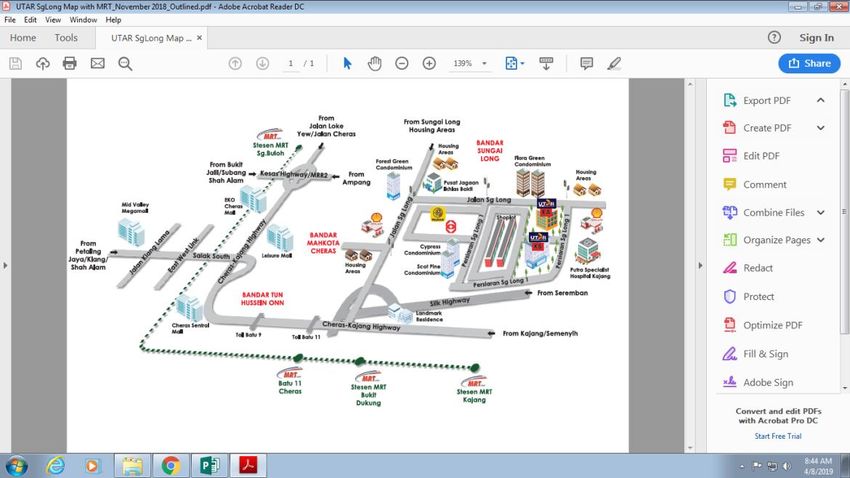
Task: Close the UTAR SgLong Map tab
Action: coord(199,38)
